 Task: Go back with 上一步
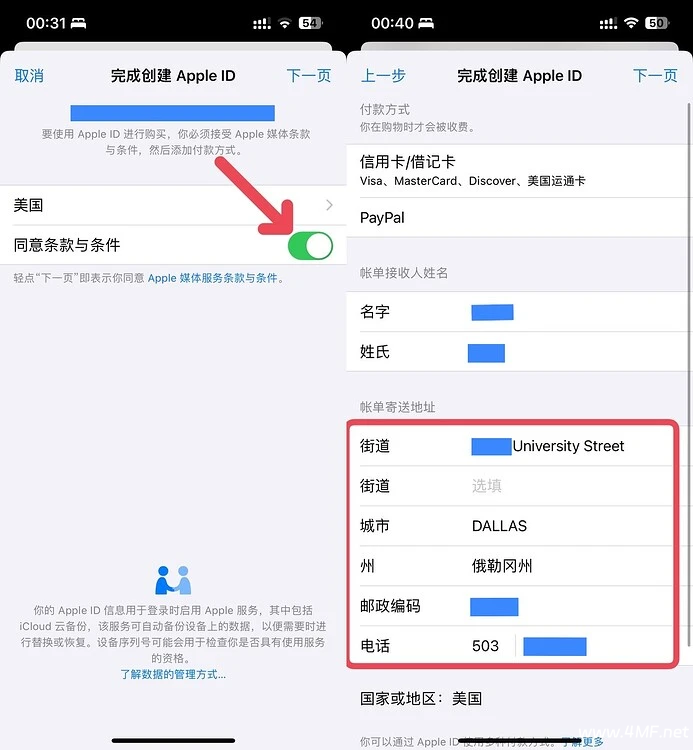383,76
